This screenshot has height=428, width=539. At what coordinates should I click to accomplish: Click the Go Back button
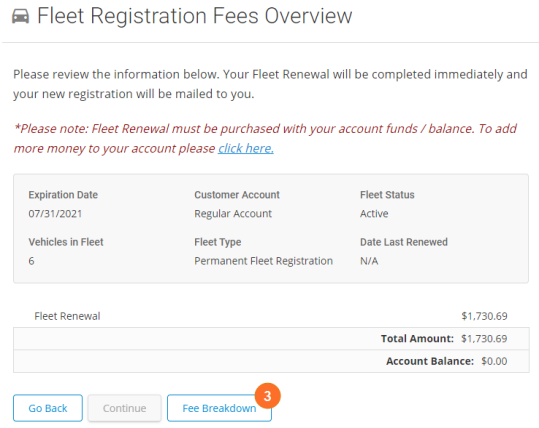(x=48, y=408)
